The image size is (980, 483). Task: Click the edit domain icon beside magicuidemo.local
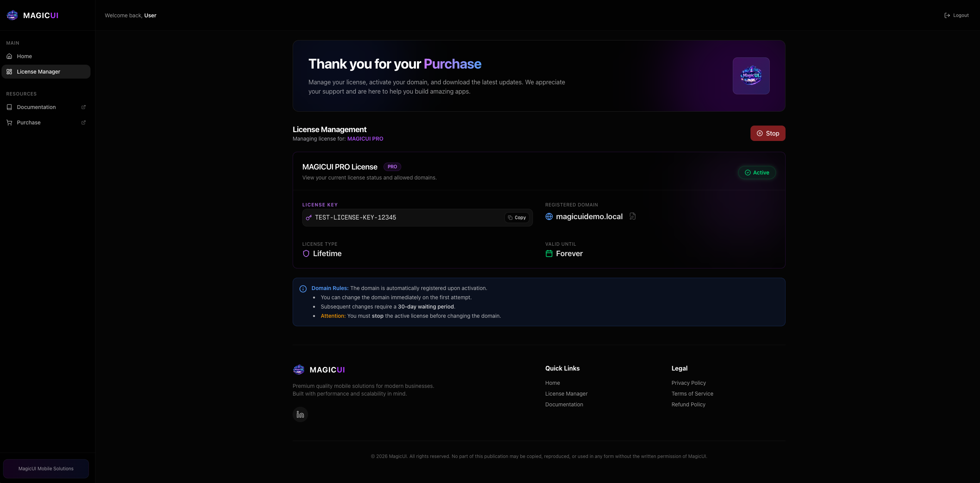pos(632,216)
